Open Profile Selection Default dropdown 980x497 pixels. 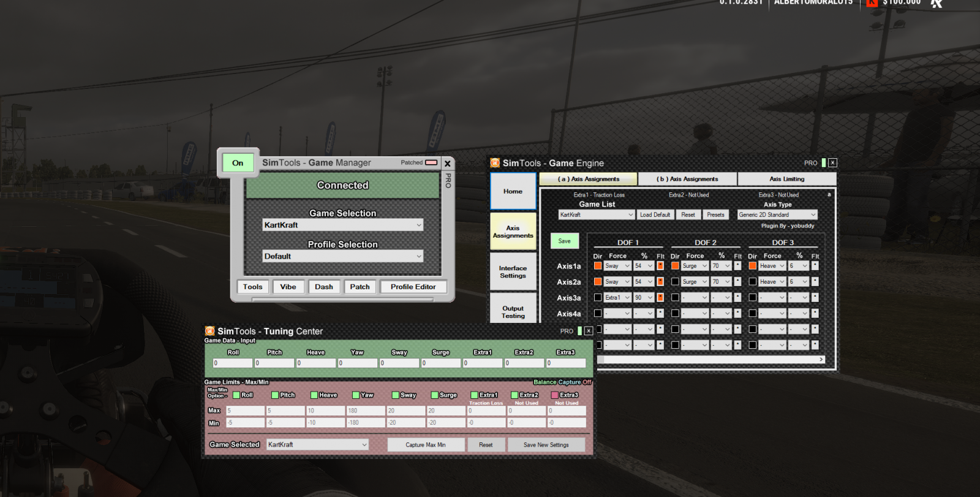342,256
